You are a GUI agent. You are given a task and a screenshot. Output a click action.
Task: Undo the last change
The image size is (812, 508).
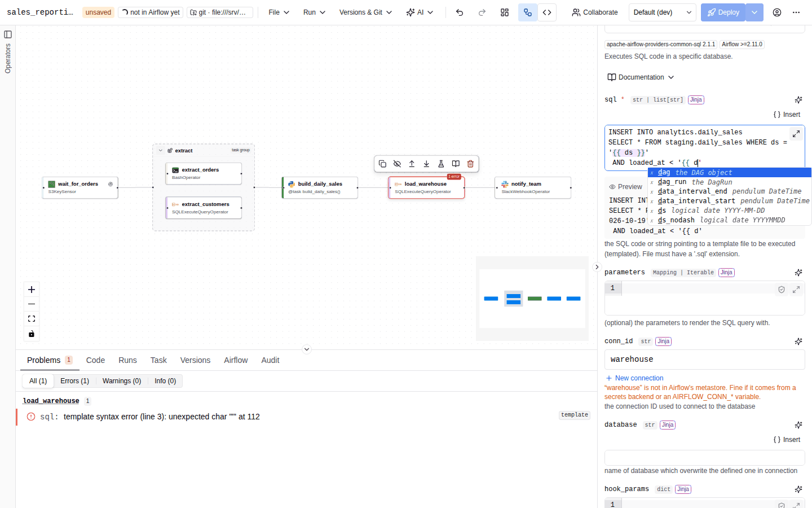pos(460,12)
